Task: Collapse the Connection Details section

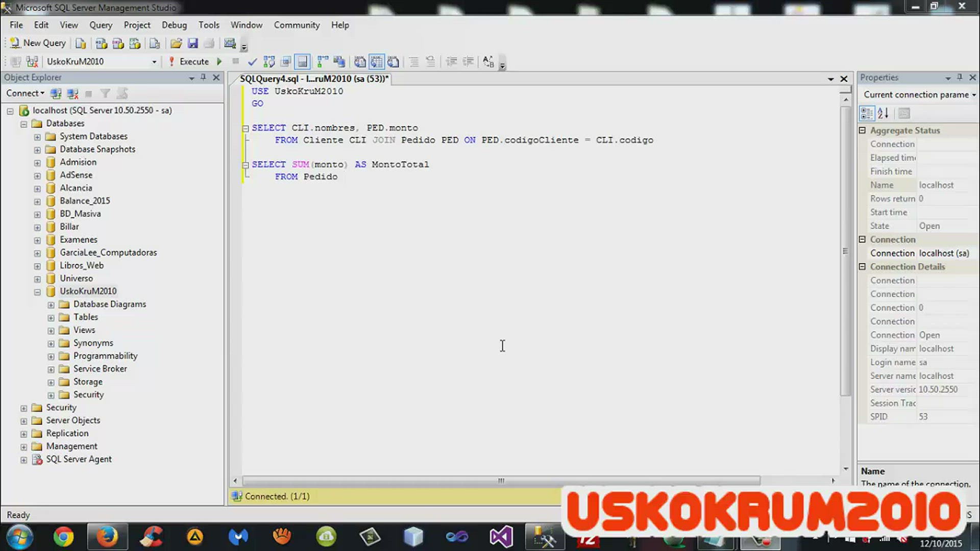Action: click(863, 267)
